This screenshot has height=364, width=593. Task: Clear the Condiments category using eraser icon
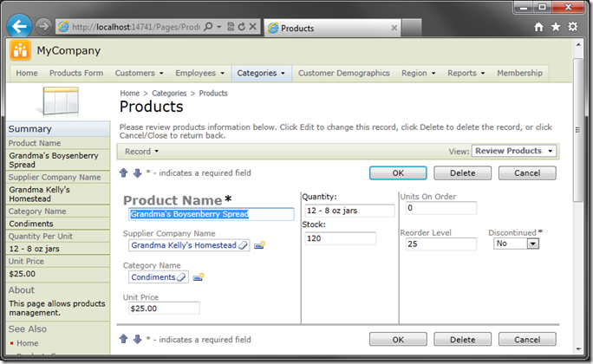pyautogui.click(x=181, y=277)
